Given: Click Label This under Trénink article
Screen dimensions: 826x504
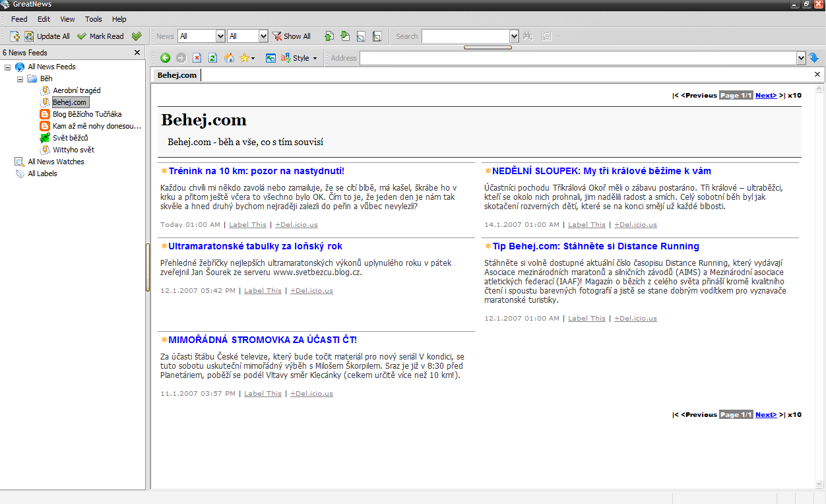Looking at the screenshot, I should click(247, 224).
